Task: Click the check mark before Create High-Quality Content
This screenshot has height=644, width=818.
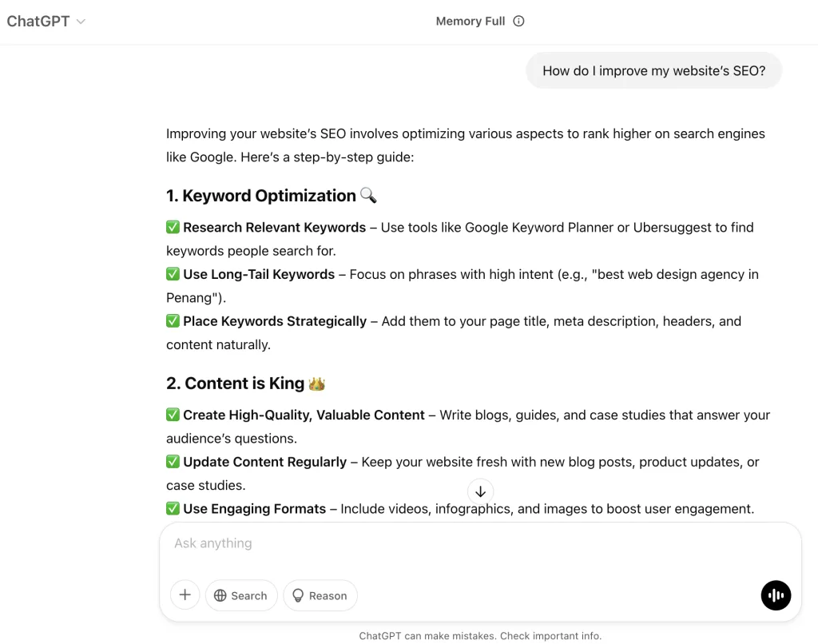Action: tap(173, 415)
